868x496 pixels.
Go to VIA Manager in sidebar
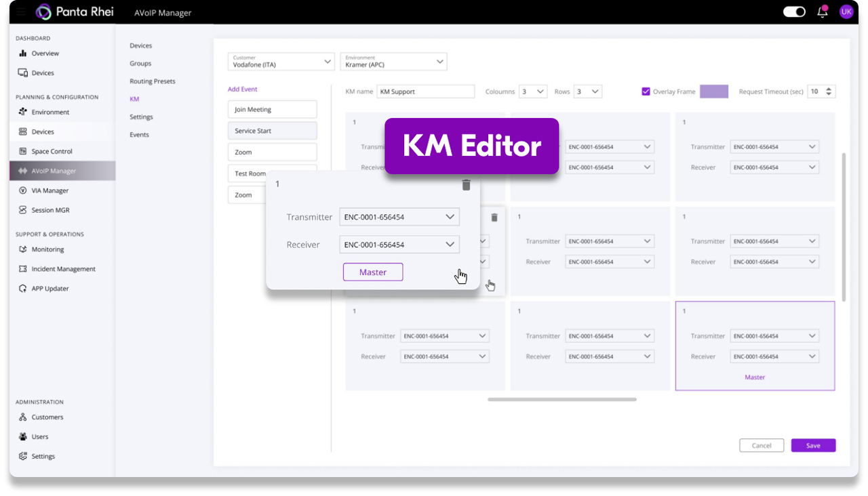point(50,191)
